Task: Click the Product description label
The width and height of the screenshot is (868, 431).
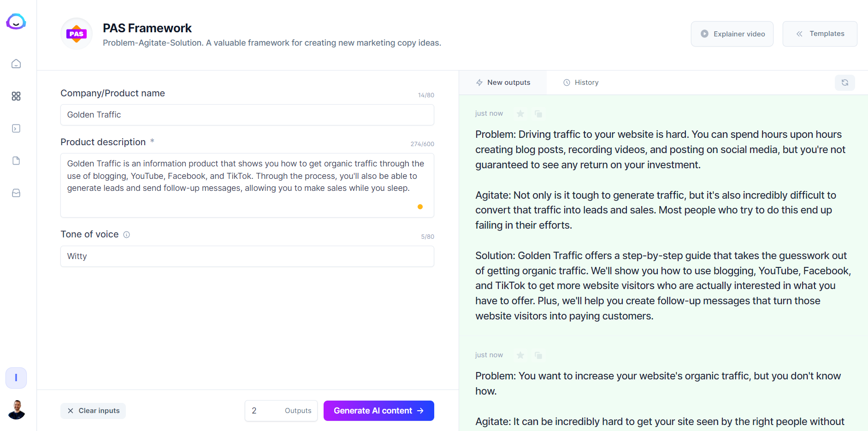Action: (103, 142)
